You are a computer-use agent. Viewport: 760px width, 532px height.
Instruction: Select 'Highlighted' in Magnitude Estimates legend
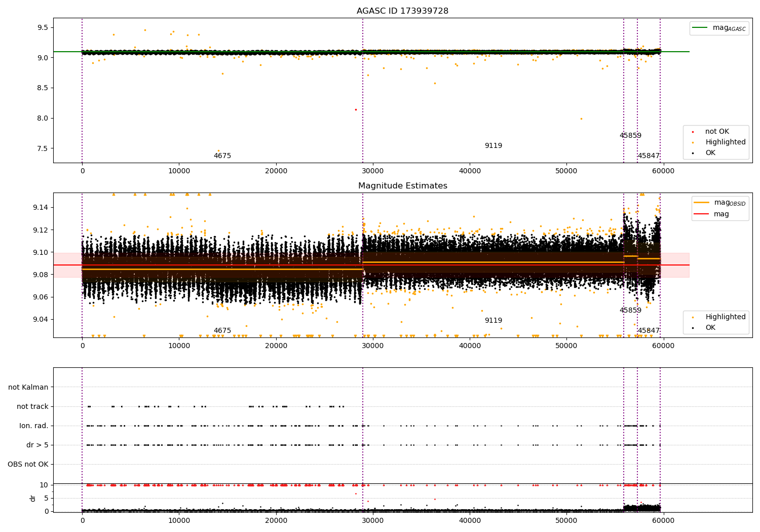725,317
